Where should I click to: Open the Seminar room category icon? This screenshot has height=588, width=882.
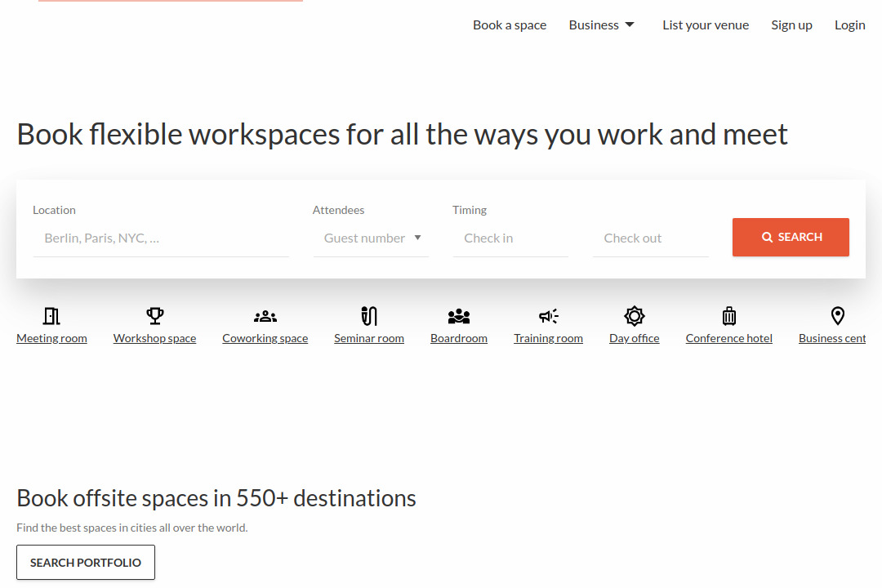pyautogui.click(x=368, y=315)
